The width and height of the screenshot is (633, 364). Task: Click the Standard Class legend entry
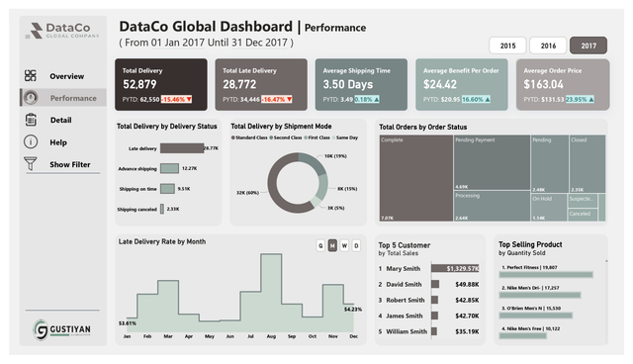click(249, 137)
